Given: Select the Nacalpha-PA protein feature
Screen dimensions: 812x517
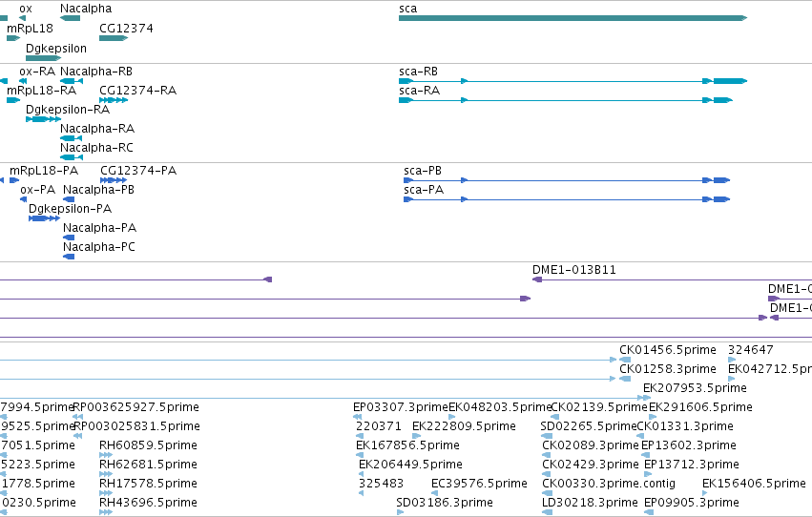Looking at the screenshot, I should pyautogui.click(x=69, y=238).
